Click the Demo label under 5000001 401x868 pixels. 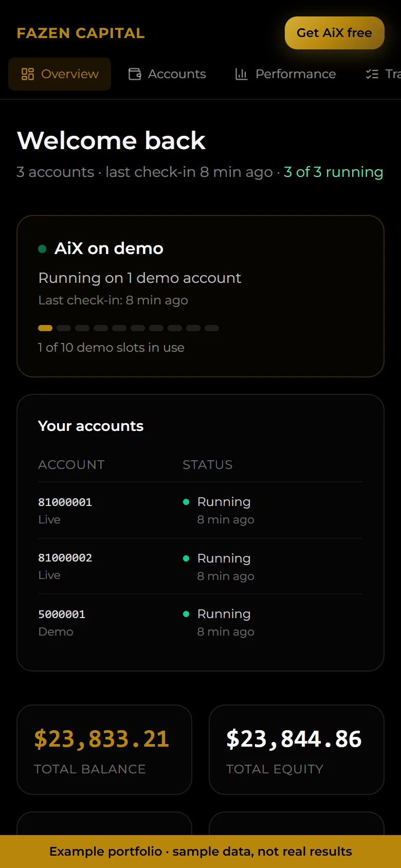point(56,631)
